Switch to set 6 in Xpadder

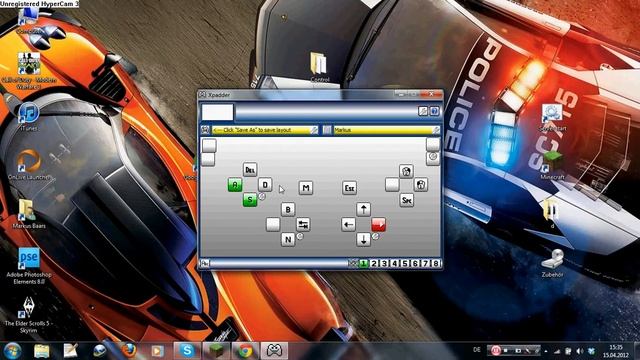[415, 264]
